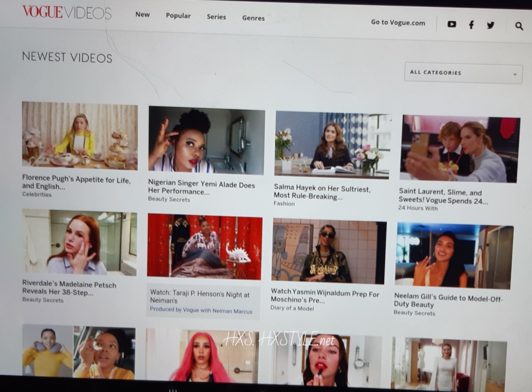Open the Yasmin Wijnaldum Moschino thumbnail

329,251
